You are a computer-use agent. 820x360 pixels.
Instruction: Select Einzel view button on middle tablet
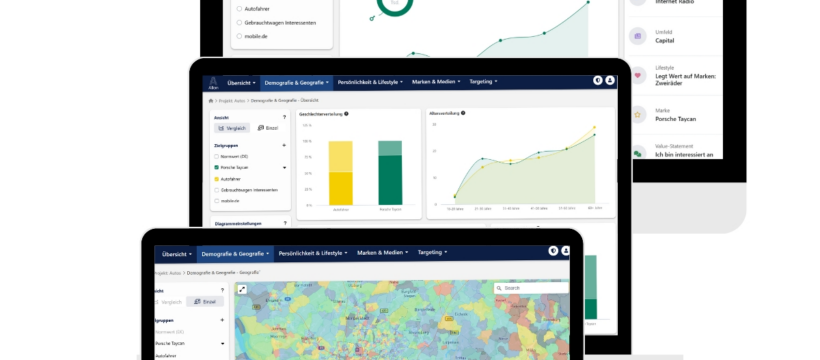268,128
